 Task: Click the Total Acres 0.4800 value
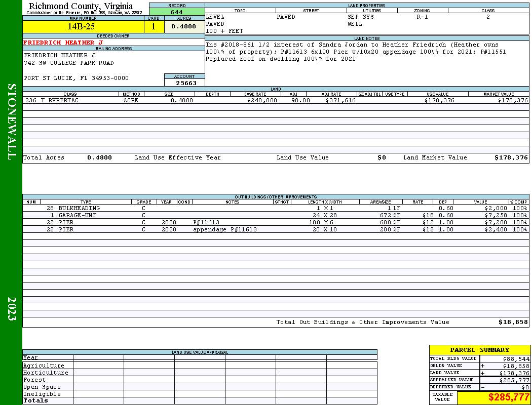(x=99, y=157)
